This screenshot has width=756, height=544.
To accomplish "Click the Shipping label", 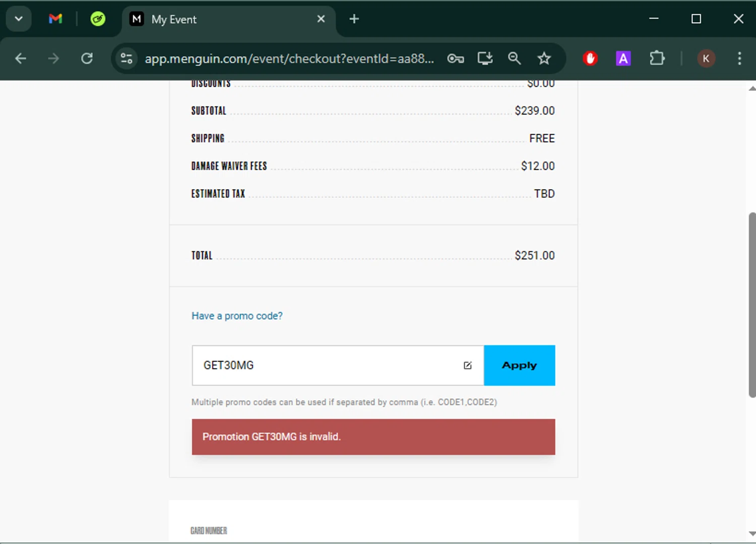I will pyautogui.click(x=208, y=138).
